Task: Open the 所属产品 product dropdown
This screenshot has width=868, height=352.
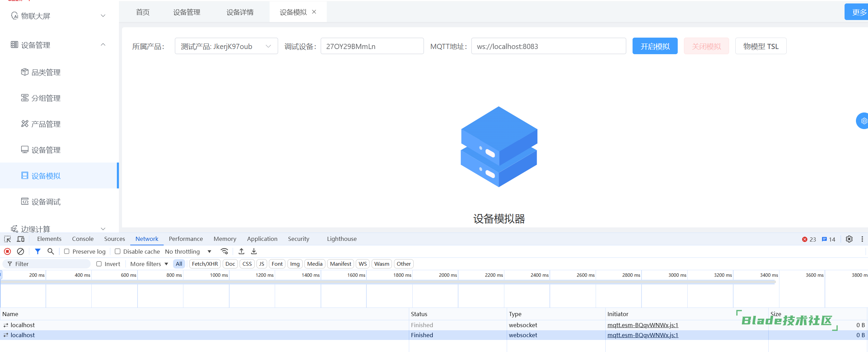Action: (226, 46)
